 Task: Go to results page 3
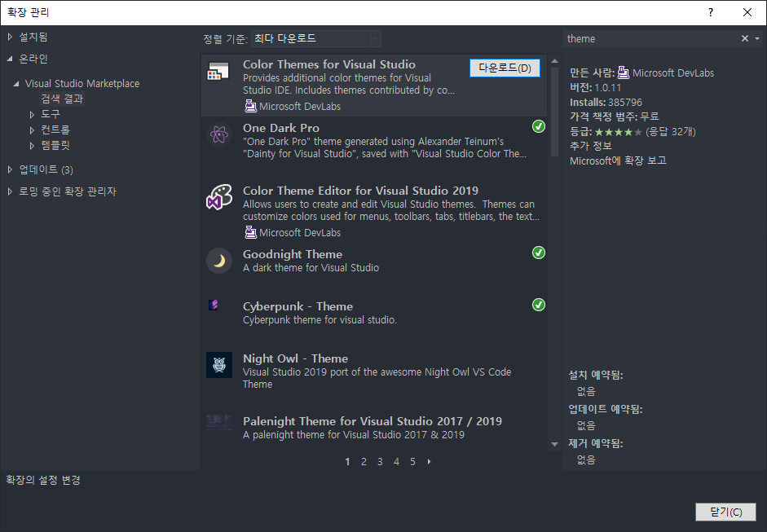(380, 462)
